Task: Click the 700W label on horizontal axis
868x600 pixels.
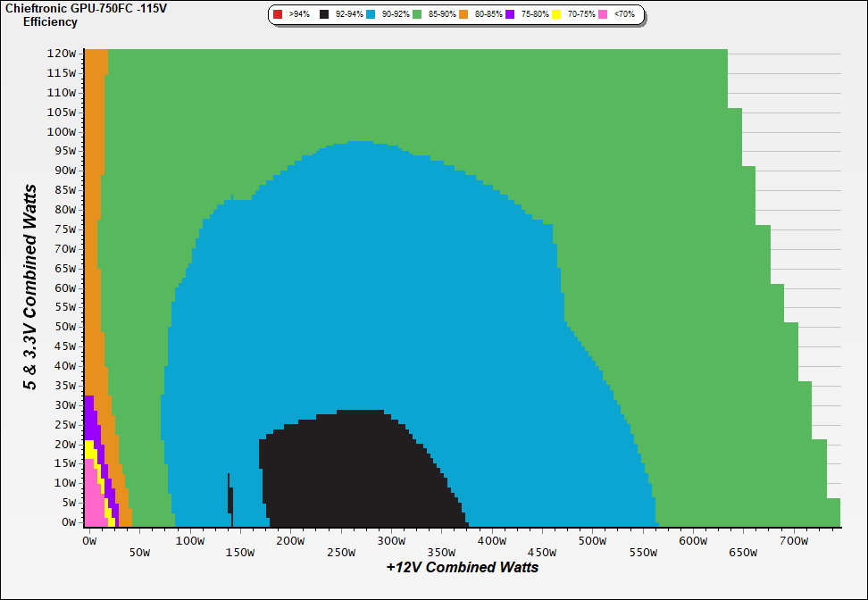Action: tap(793, 541)
